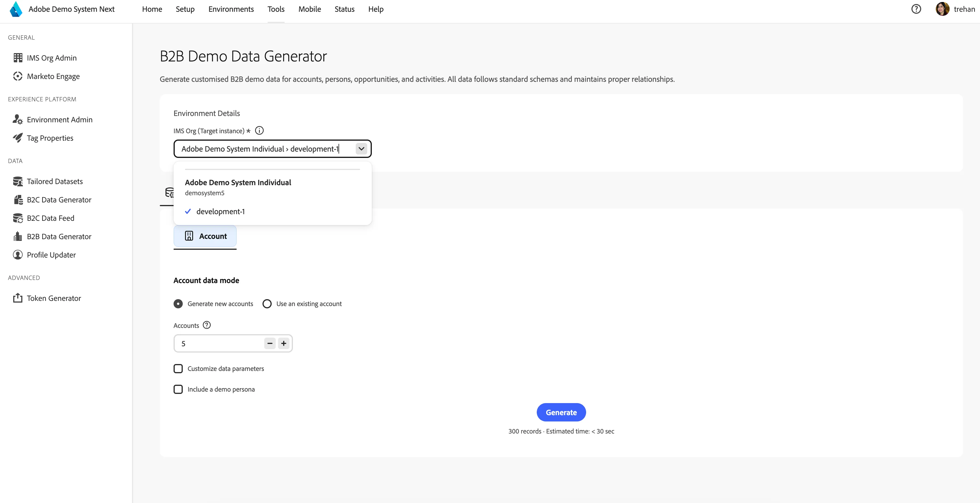
Task: Open the Setup menu
Action: [185, 9]
